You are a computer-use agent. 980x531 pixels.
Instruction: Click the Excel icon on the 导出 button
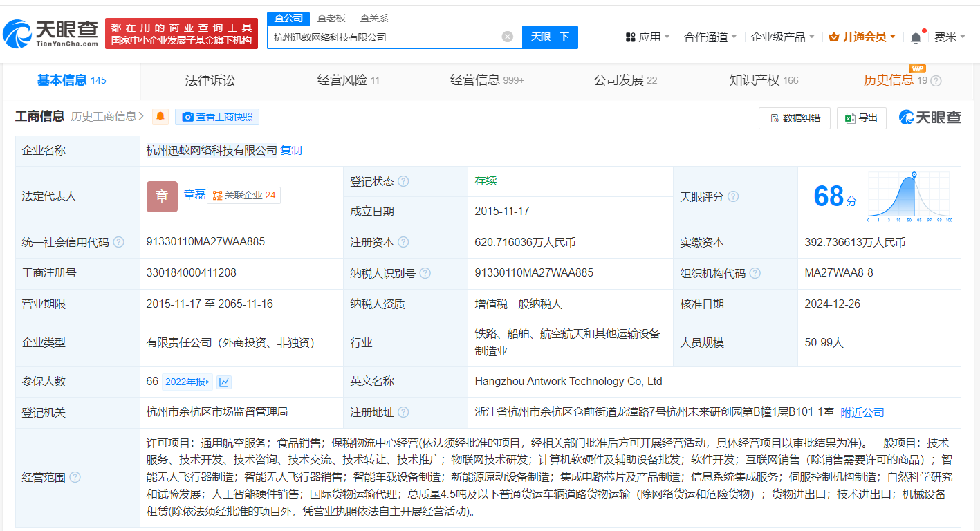tap(849, 118)
